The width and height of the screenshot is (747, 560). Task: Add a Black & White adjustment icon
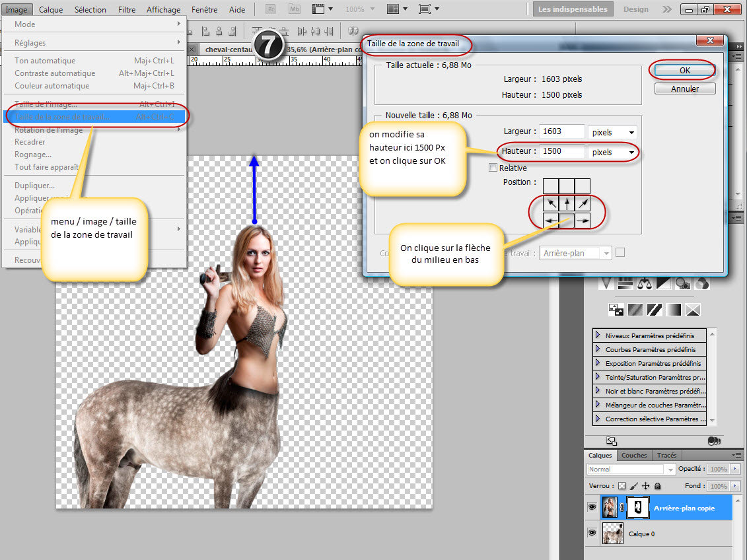663,284
